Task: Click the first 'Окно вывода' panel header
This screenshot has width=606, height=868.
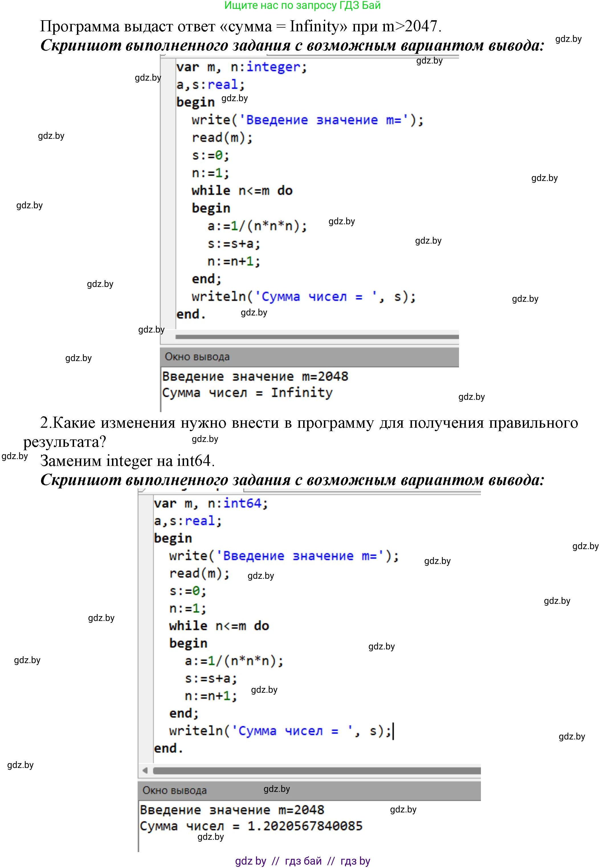Action: click(x=309, y=357)
